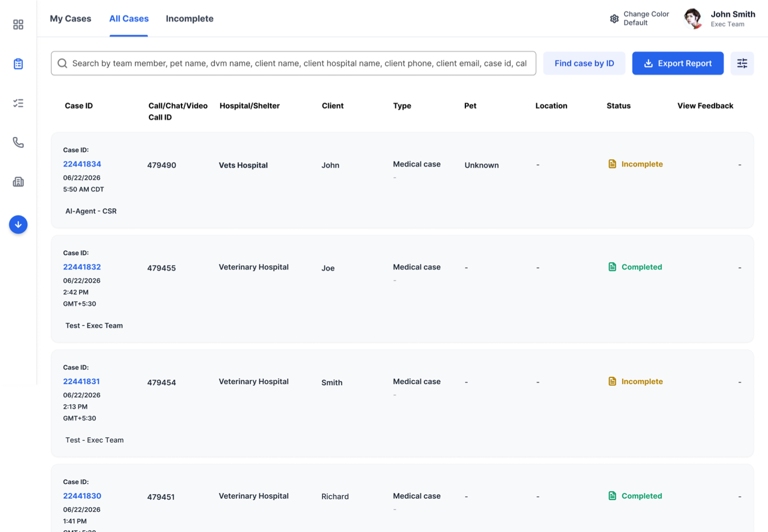Click the Vets Hospital cell

click(x=243, y=165)
